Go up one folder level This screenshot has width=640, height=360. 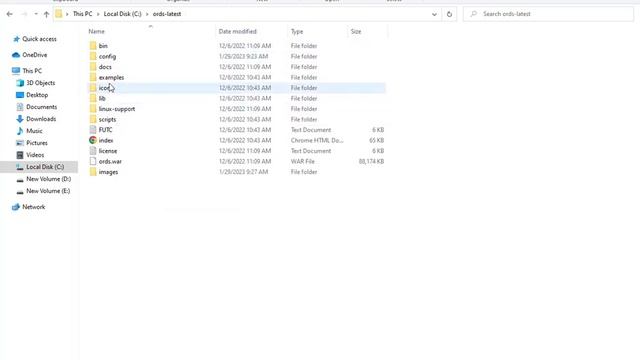point(46,14)
